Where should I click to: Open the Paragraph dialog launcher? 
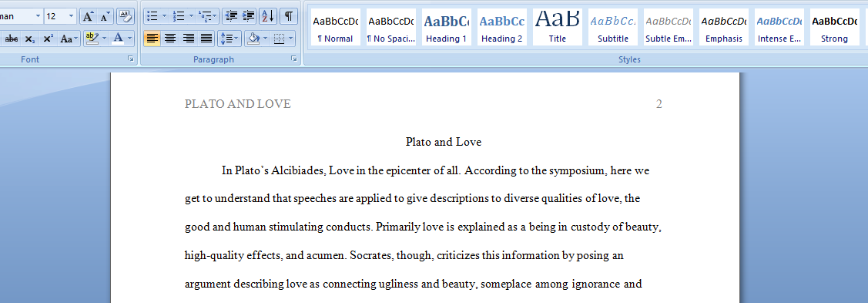pos(294,59)
